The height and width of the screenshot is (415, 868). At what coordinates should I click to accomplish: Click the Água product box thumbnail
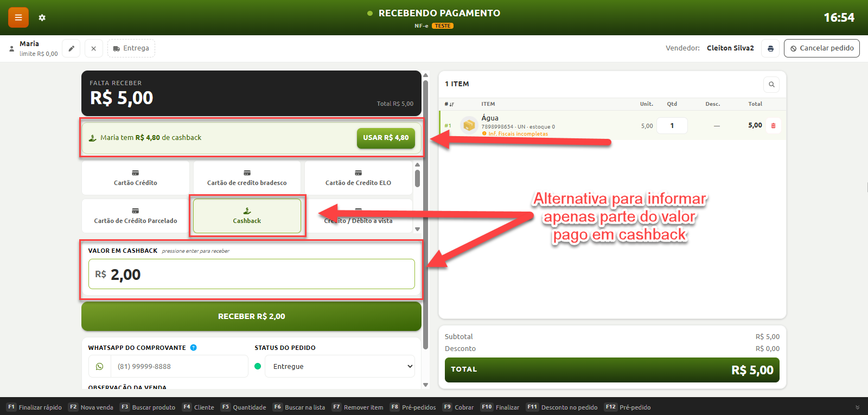[x=469, y=125]
